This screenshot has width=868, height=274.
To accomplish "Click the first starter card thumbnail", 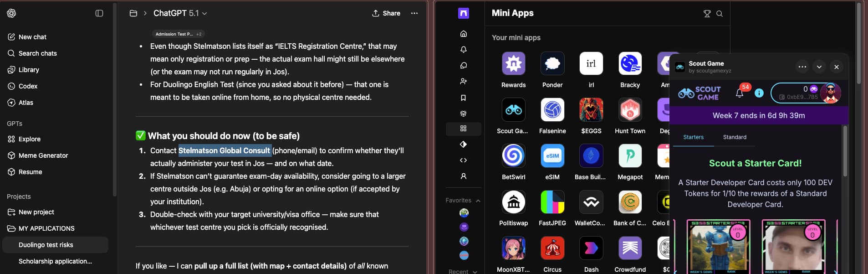I will (x=717, y=246).
